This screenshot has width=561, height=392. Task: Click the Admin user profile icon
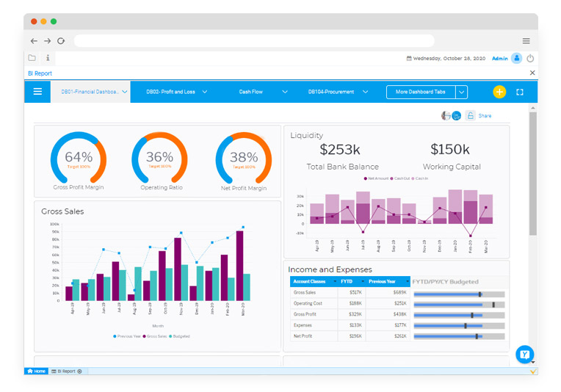pos(517,58)
